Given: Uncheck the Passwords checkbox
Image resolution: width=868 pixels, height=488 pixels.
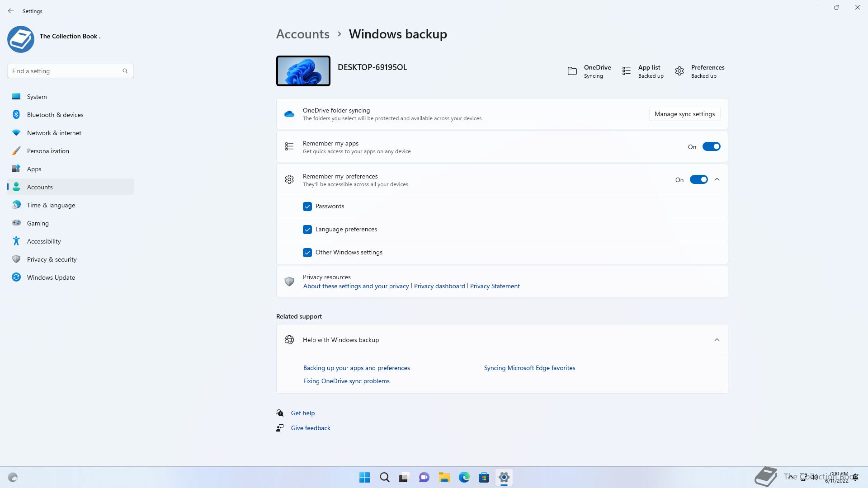Looking at the screenshot, I should (x=307, y=206).
